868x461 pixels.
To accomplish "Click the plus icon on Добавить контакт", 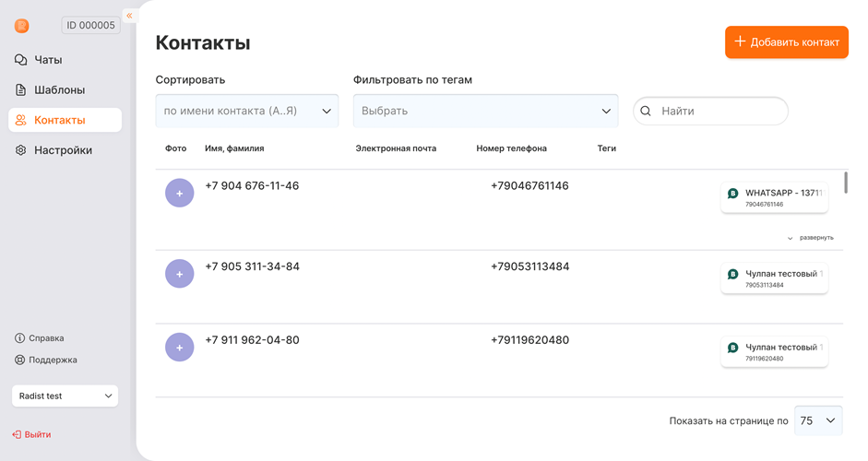I will (x=740, y=41).
